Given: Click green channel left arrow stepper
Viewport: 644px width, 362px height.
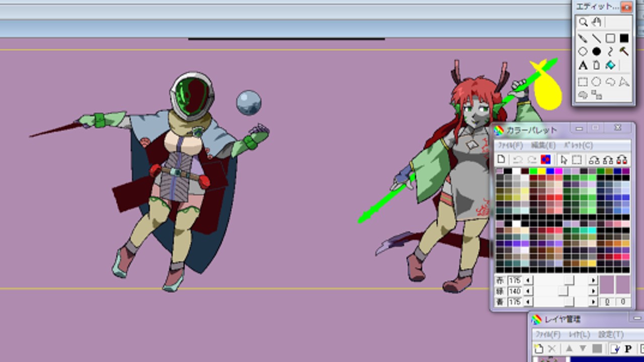Looking at the screenshot, I should tap(528, 291).
